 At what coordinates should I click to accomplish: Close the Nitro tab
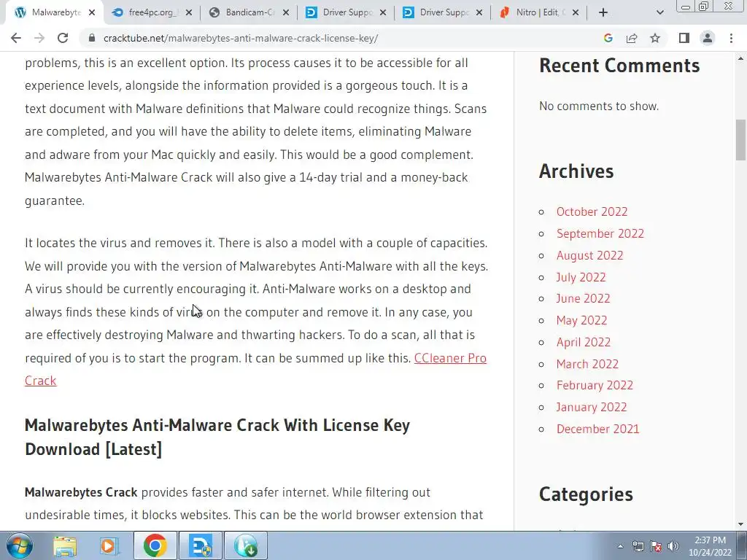coord(576,13)
